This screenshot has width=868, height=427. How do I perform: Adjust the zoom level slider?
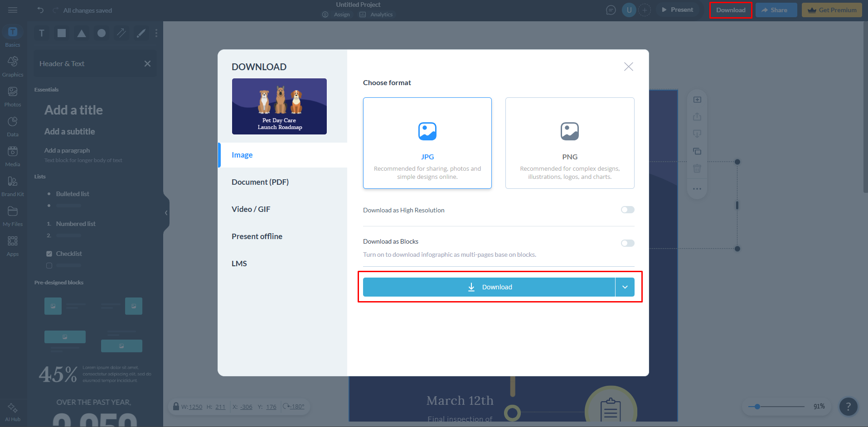coord(758,406)
